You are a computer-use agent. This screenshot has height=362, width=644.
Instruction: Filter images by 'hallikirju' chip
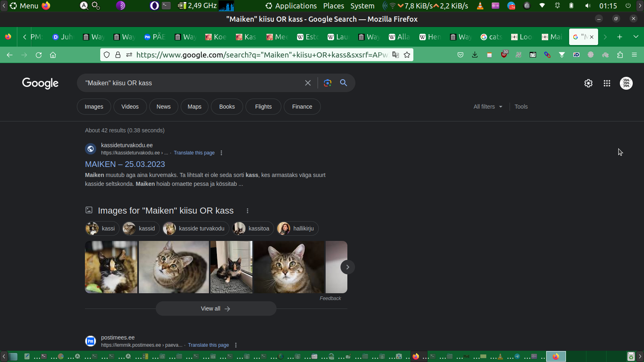pyautogui.click(x=298, y=228)
